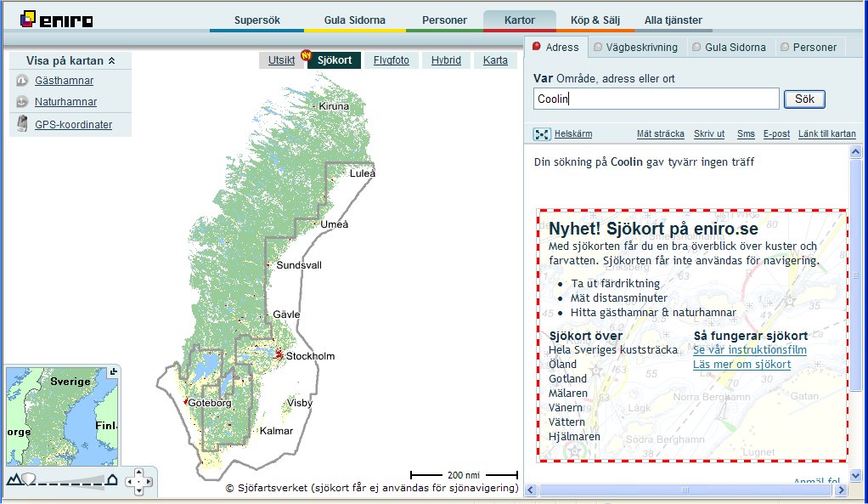868x504 pixels.
Task: Select the Karta map view
Action: (x=495, y=60)
